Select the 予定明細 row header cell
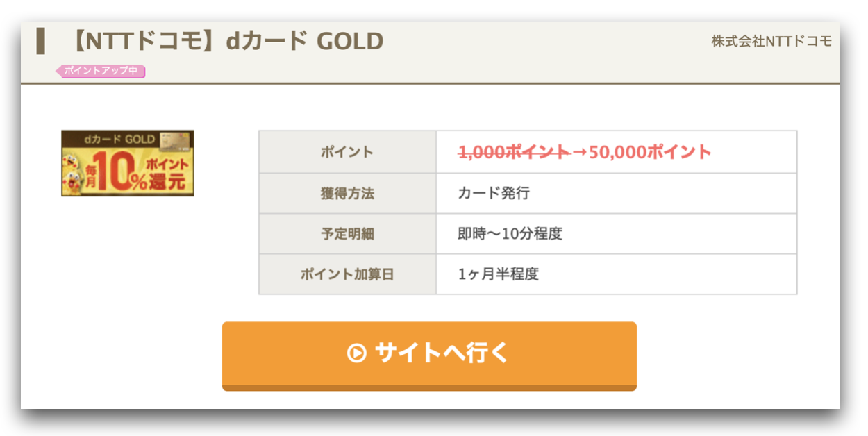The width and height of the screenshot is (868, 436). coord(347,234)
